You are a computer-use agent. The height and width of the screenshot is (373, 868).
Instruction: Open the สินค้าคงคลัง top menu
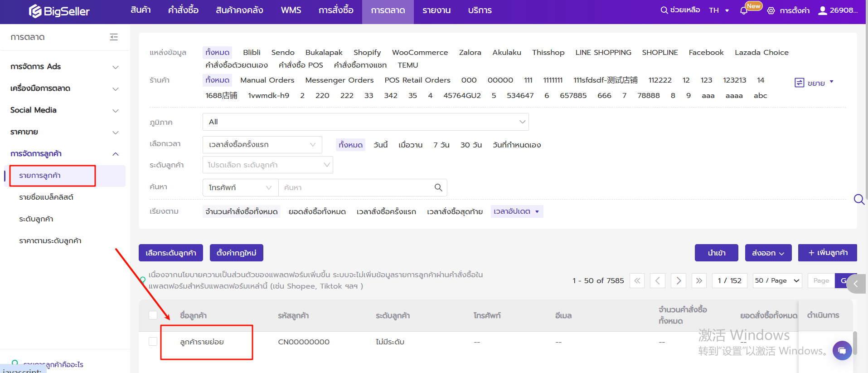coord(239,10)
